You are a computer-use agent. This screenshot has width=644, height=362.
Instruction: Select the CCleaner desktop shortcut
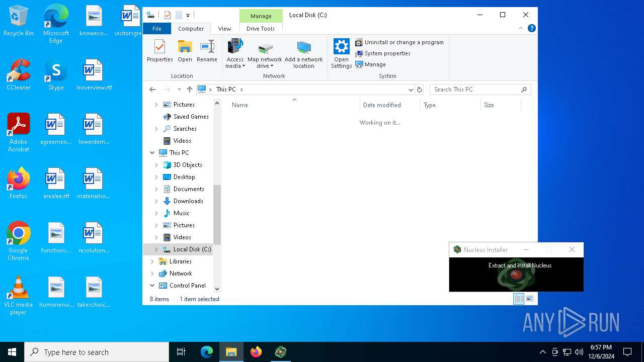tap(19, 74)
